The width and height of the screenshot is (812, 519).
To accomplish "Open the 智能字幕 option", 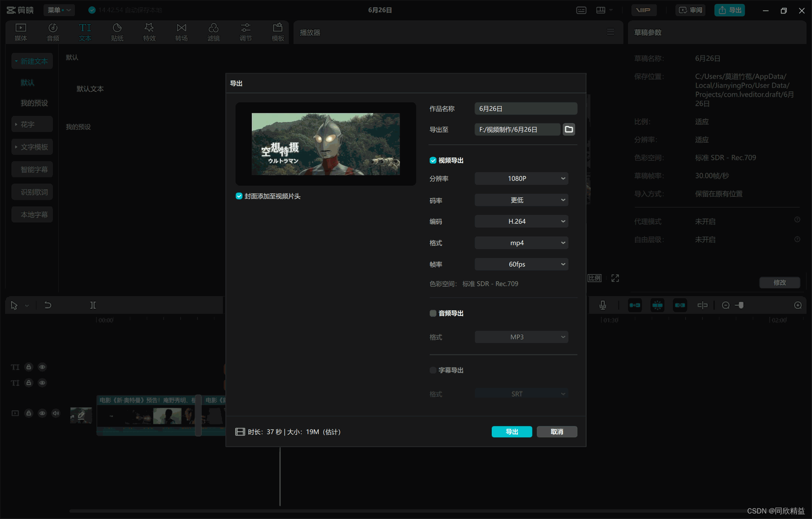I will click(x=32, y=169).
